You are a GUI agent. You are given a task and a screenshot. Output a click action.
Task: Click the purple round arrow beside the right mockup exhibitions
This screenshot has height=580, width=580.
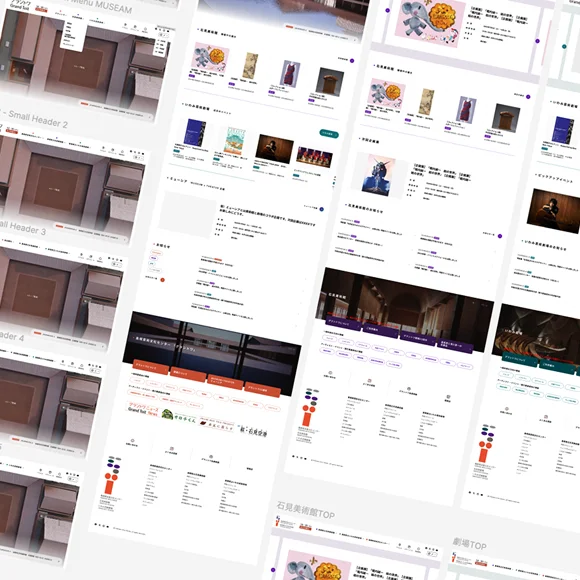coord(528,97)
